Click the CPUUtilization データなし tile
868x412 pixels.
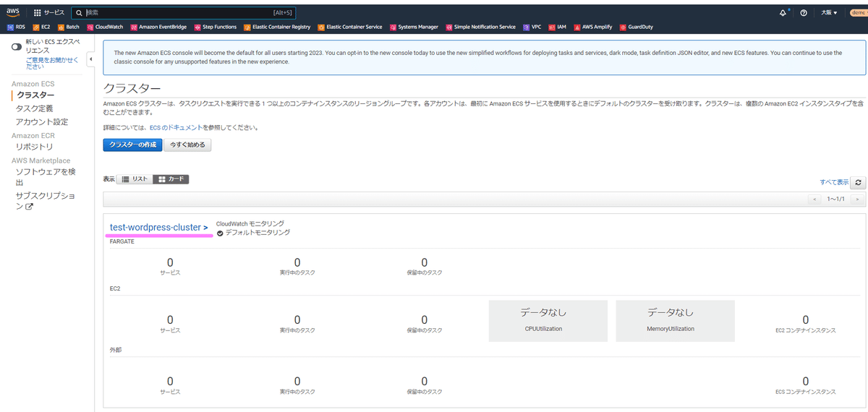[548, 320]
